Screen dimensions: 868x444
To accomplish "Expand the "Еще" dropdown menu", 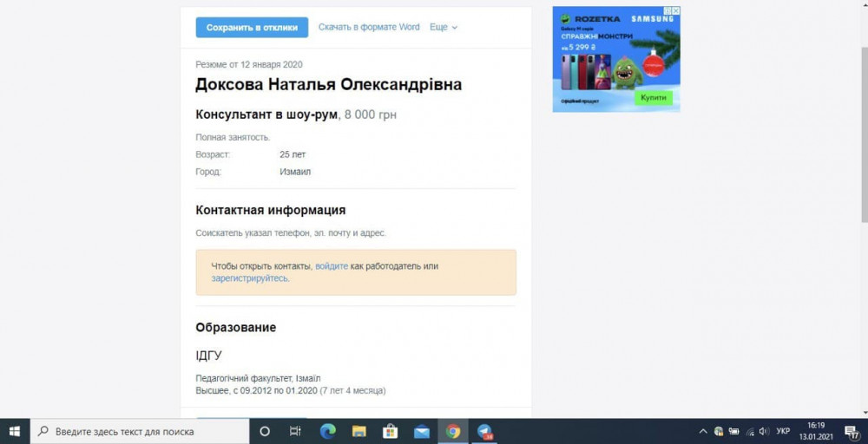I will click(x=444, y=28).
